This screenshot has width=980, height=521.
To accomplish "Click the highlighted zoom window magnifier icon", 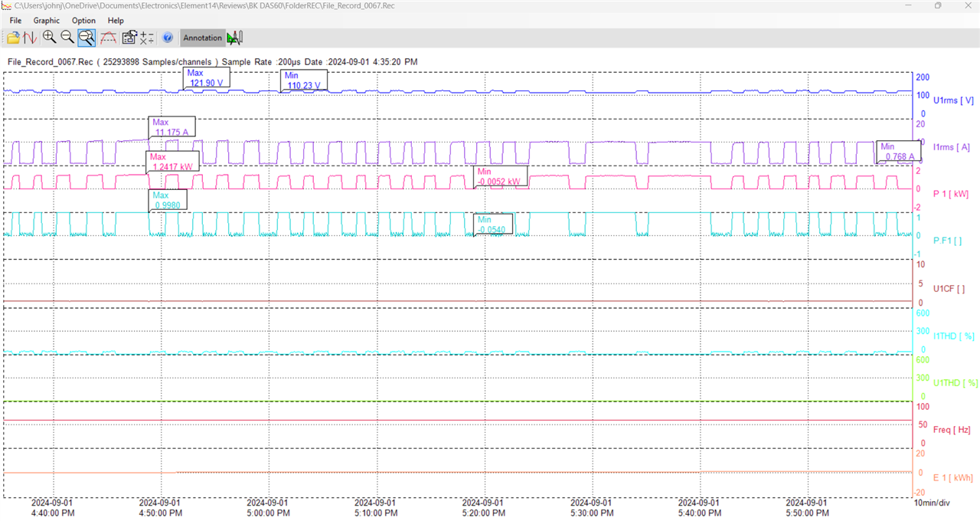I will (87, 38).
